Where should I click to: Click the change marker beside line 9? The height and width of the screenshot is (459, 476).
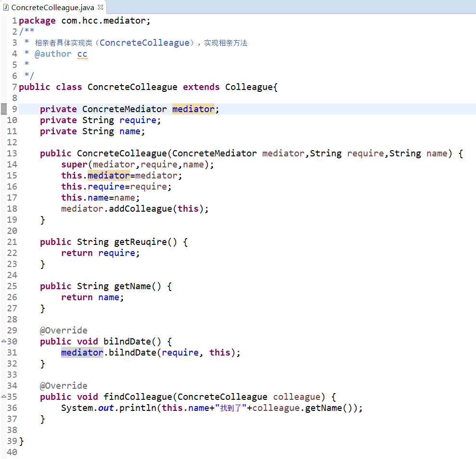[x=4, y=109]
